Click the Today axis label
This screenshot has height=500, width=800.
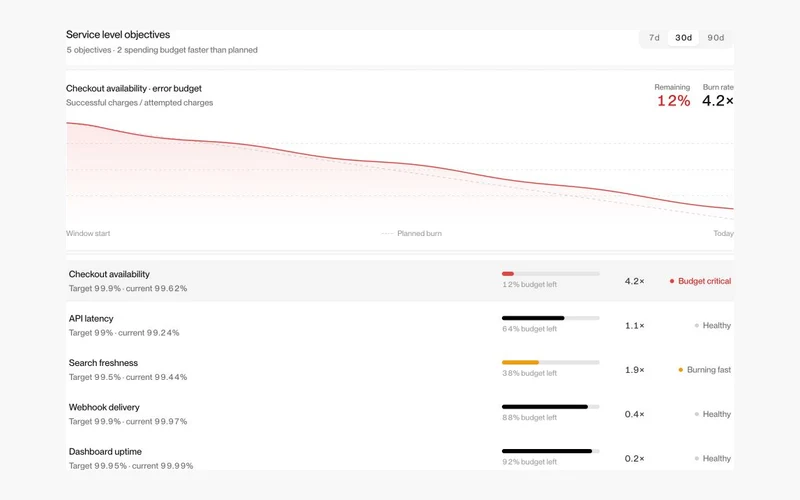pyautogui.click(x=723, y=234)
